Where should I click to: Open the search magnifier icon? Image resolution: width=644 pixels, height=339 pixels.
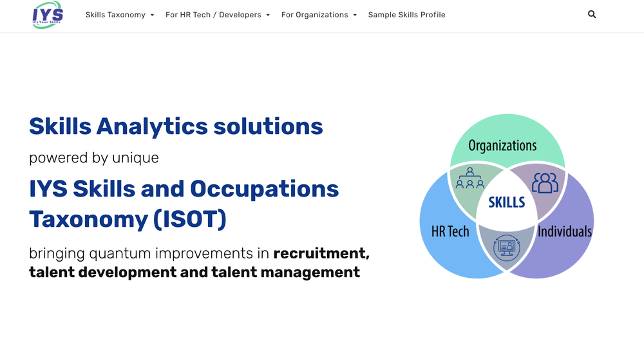(592, 14)
